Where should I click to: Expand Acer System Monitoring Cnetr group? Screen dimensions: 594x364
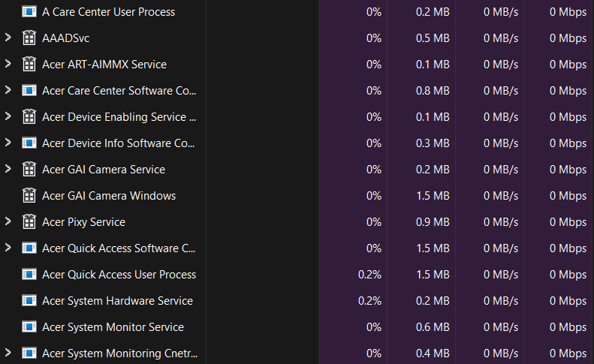[x=8, y=353]
